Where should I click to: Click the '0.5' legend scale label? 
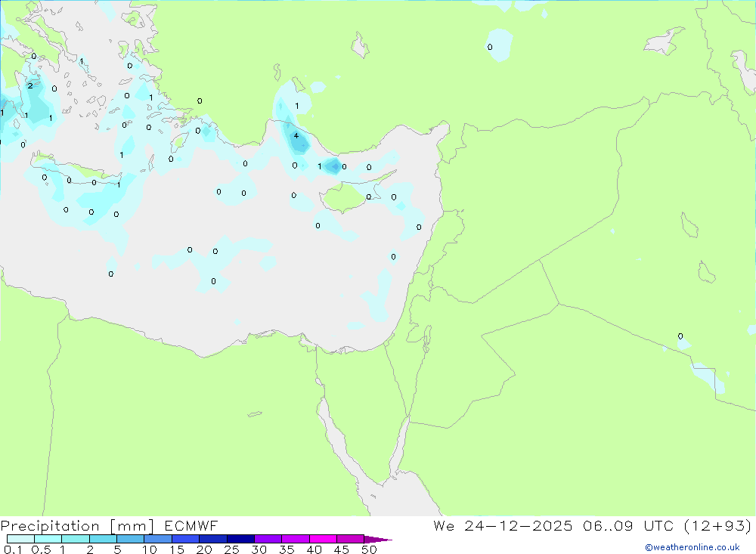(41, 549)
